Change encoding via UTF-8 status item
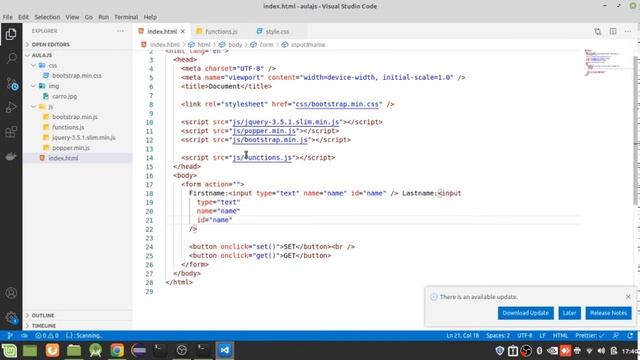 [x=524, y=336]
